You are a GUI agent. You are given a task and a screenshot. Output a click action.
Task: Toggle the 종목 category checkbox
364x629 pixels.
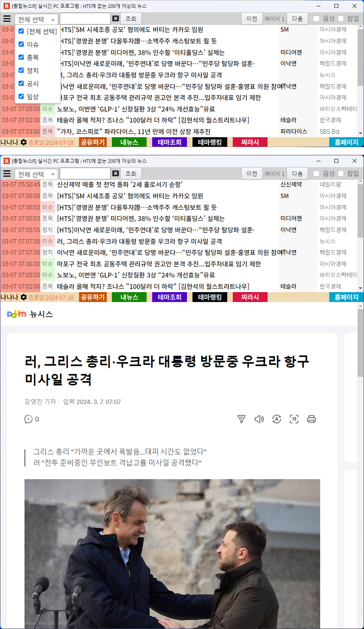21,57
